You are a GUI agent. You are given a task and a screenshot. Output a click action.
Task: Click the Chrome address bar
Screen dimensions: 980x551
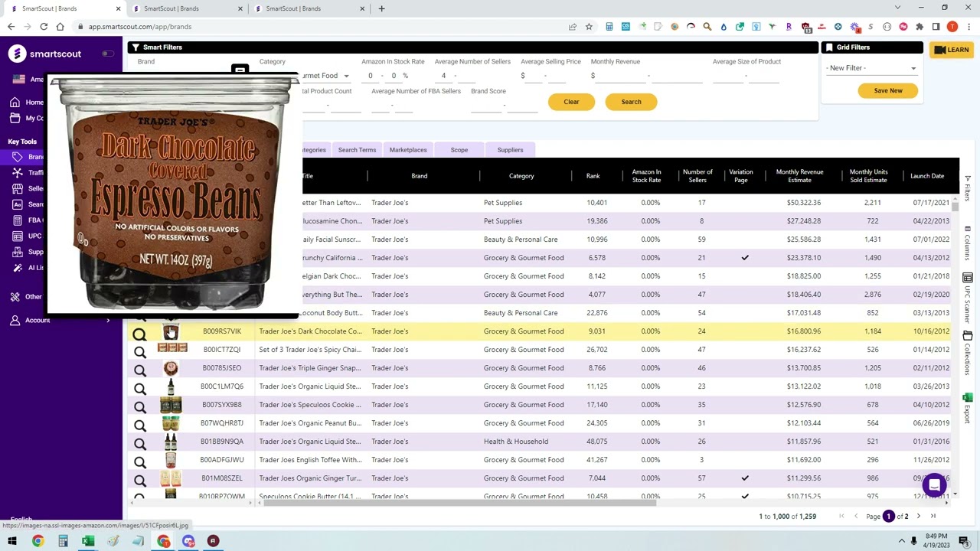[322, 27]
